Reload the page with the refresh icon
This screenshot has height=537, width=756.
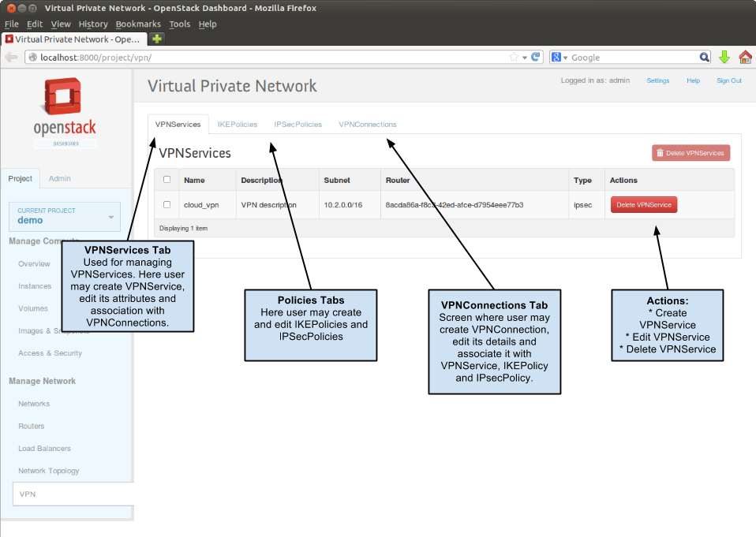535,57
